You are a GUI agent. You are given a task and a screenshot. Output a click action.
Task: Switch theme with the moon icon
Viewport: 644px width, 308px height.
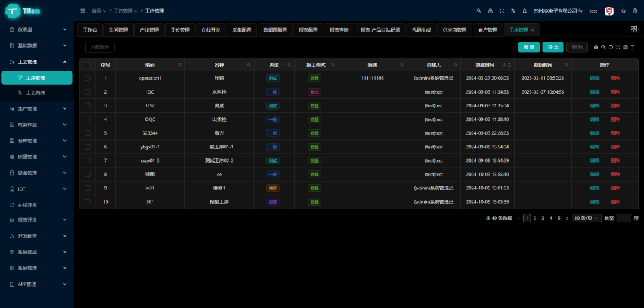tap(624, 11)
